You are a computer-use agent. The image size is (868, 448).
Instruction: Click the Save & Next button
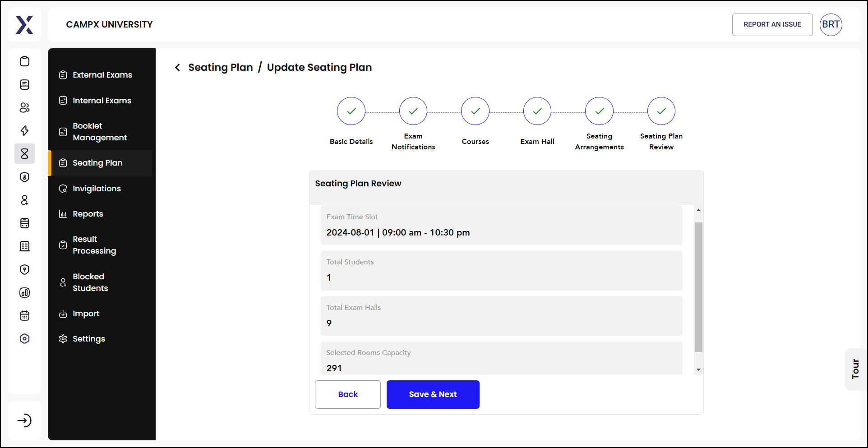point(433,394)
